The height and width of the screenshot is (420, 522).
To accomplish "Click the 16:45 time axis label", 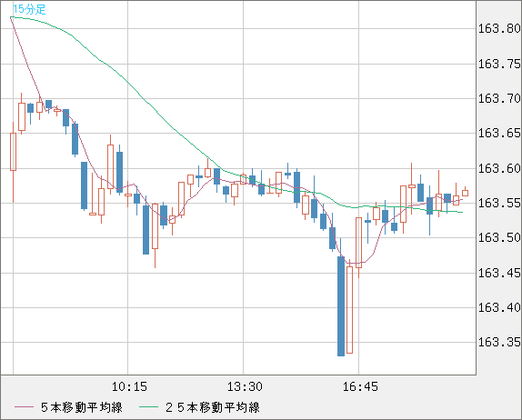I will (360, 386).
